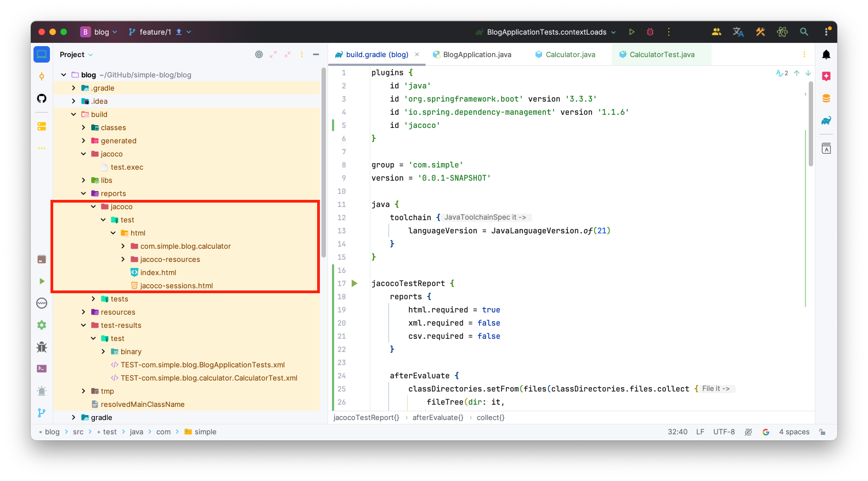Select test.exec file
Viewport: 868px width, 481px height.
coord(127,167)
